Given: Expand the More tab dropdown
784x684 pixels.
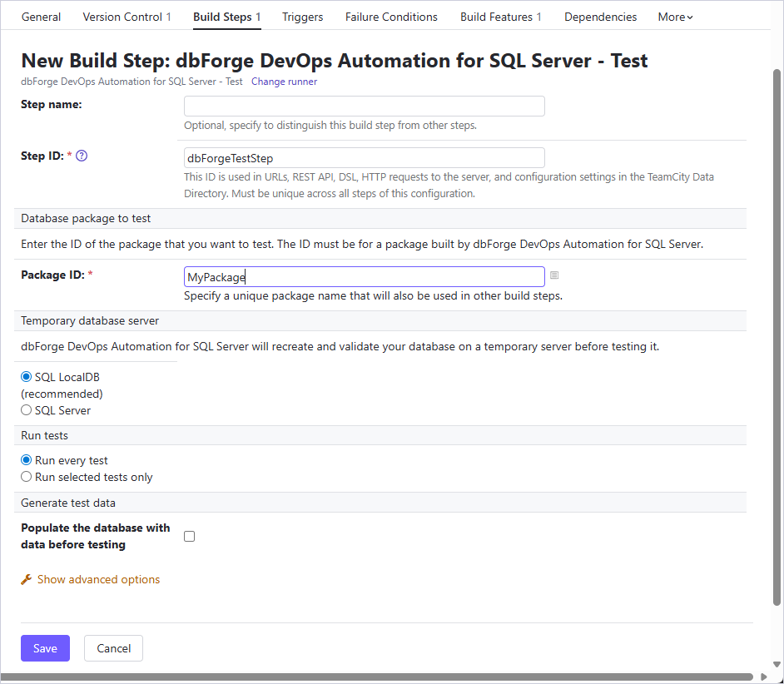Looking at the screenshot, I should tap(675, 17).
